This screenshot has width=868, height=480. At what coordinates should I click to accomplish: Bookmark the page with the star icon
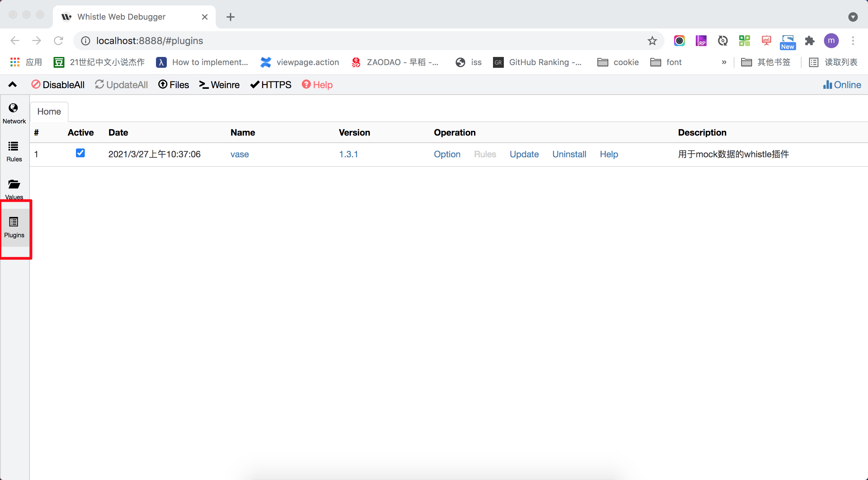click(652, 41)
